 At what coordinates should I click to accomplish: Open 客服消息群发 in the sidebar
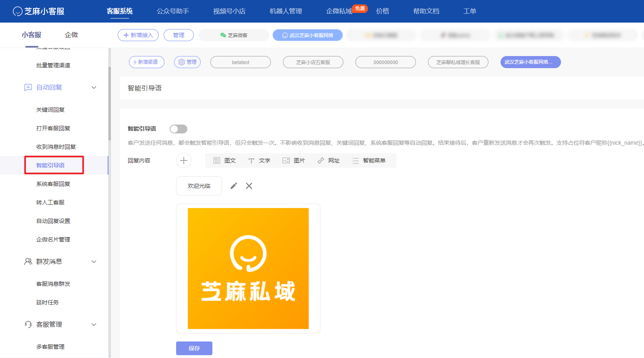53,284
